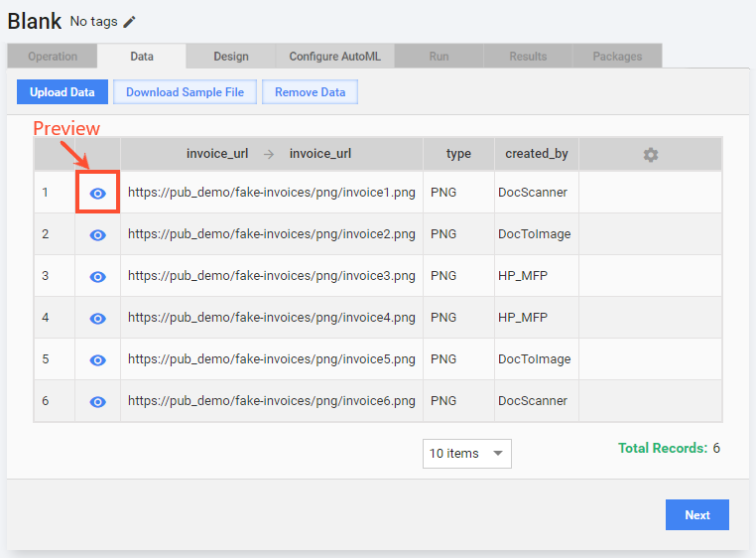Click DocToImage cell in row 2
The width and height of the screenshot is (756, 558).
pyautogui.click(x=536, y=234)
